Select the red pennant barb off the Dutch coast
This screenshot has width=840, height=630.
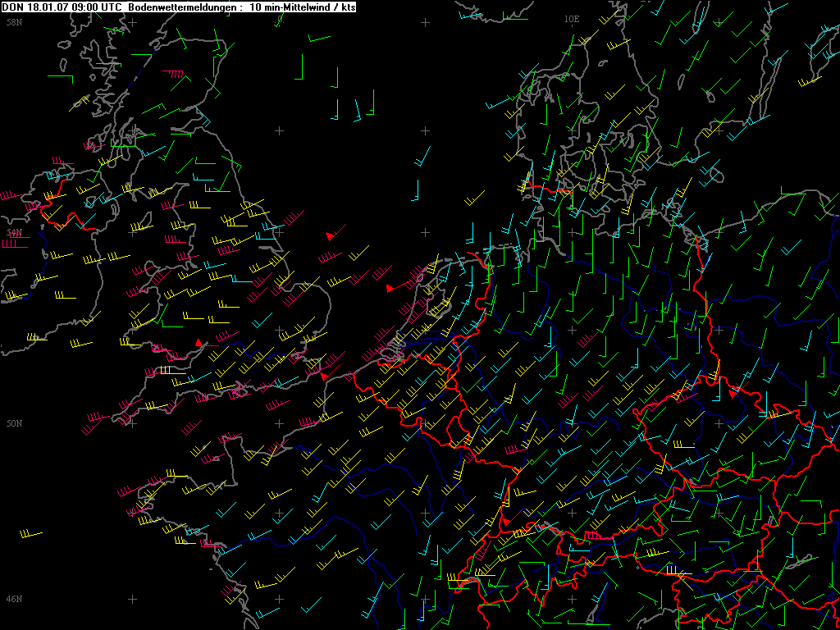(397, 285)
